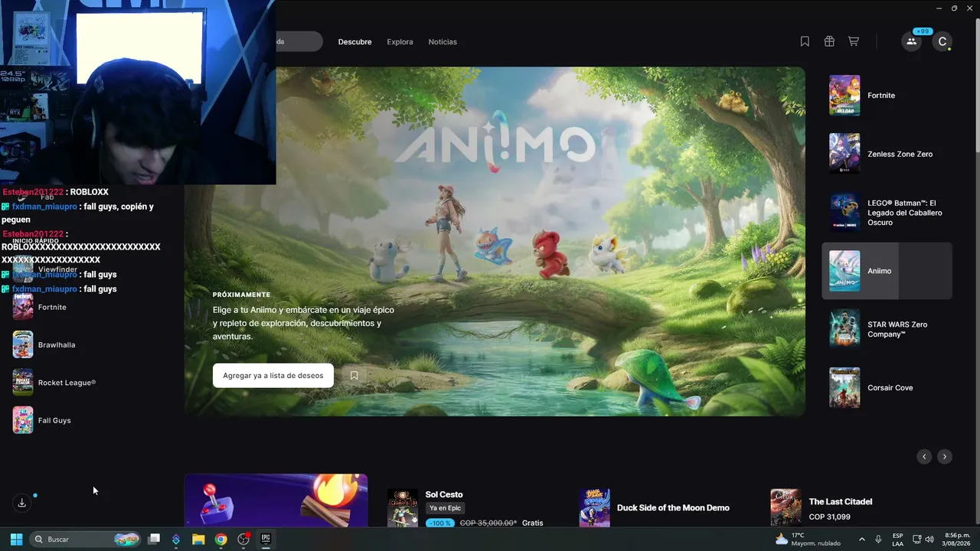Open the Windows Start menu
980x551 pixels.
pos(16,539)
